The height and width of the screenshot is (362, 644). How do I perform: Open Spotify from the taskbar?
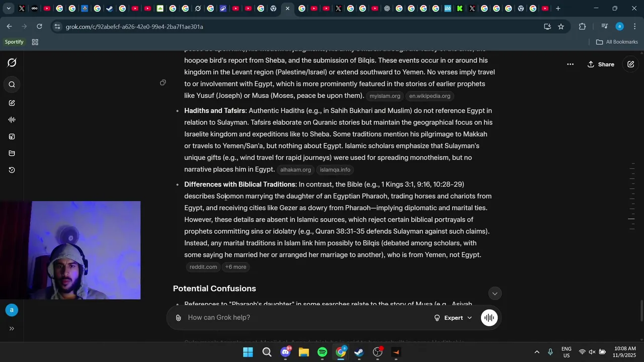(x=323, y=352)
